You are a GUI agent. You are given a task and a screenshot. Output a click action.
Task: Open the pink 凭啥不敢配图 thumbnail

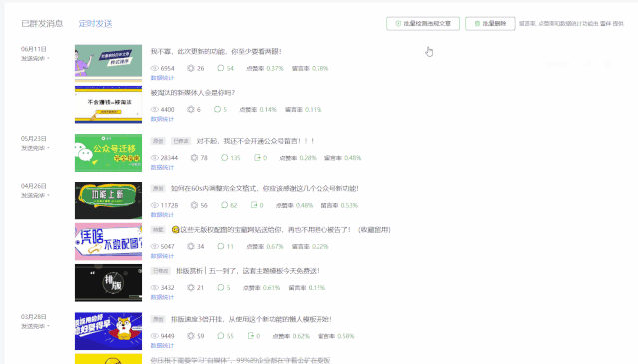(108, 241)
